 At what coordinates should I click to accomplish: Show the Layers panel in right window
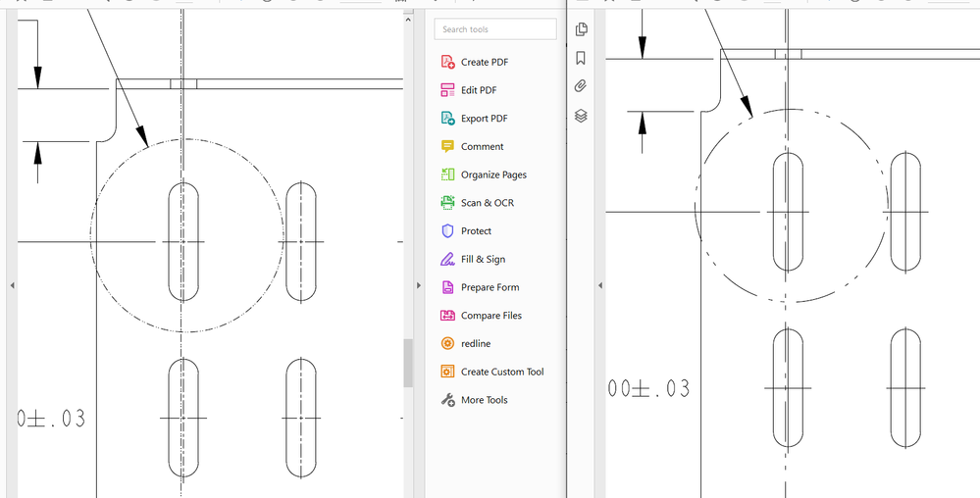(x=581, y=116)
